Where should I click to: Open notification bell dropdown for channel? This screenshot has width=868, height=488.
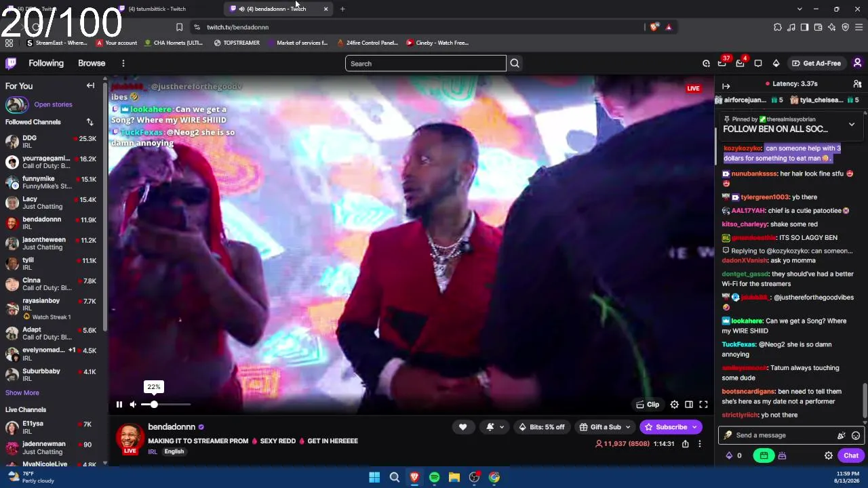pos(495,427)
